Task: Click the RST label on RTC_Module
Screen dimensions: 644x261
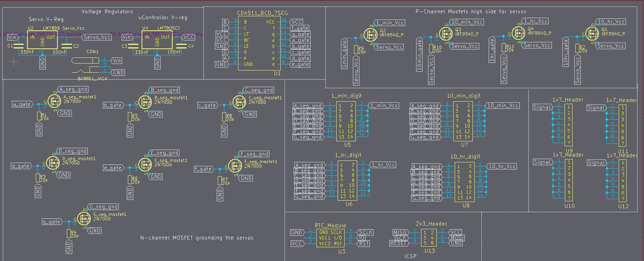Action: (x=364, y=244)
